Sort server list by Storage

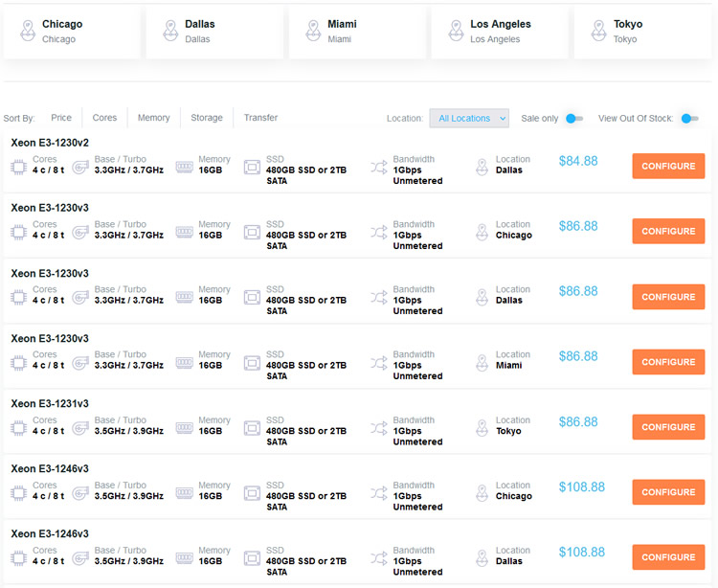(207, 118)
